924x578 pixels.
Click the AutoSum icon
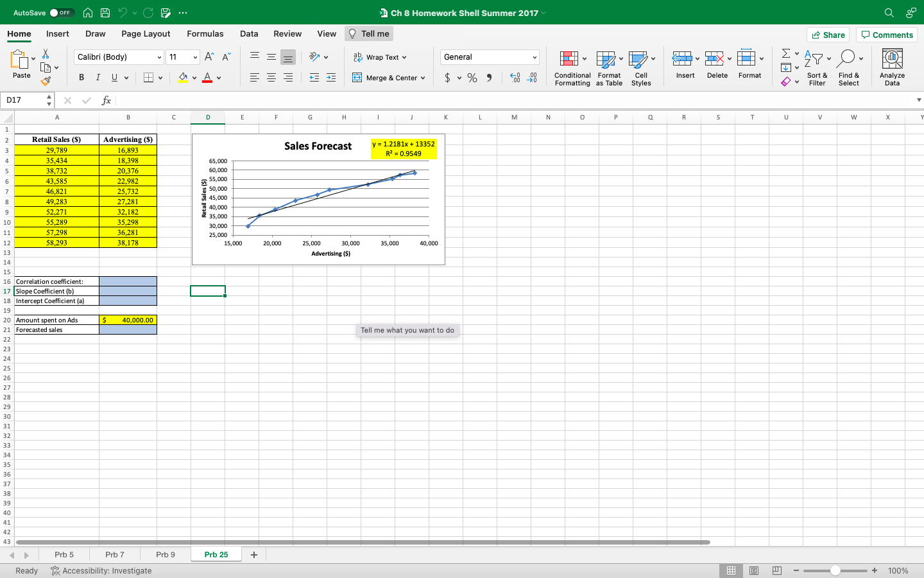(x=785, y=54)
